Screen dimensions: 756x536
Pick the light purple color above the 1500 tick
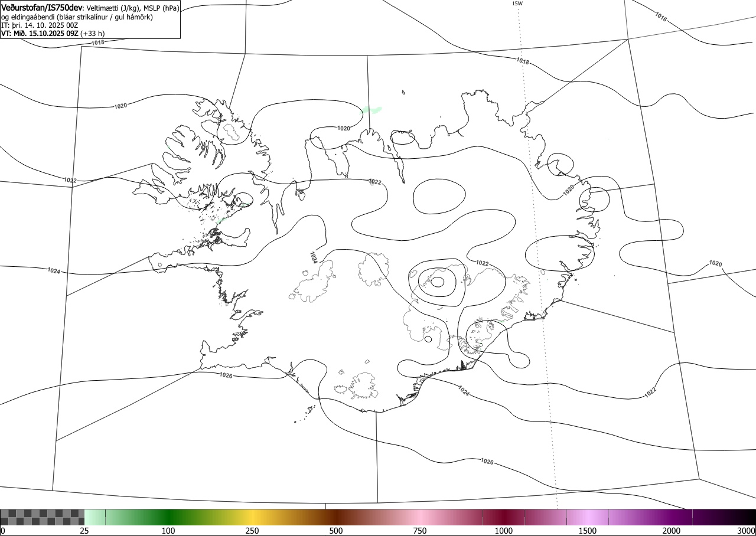point(588,517)
